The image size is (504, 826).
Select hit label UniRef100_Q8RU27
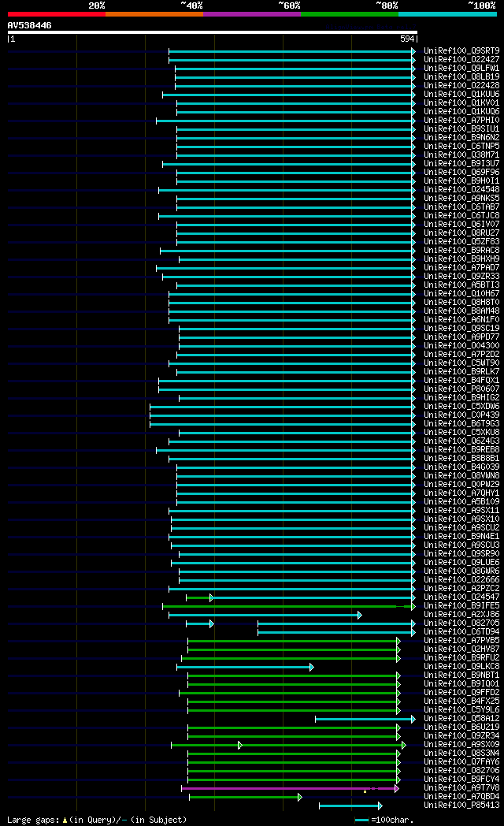[462, 233]
